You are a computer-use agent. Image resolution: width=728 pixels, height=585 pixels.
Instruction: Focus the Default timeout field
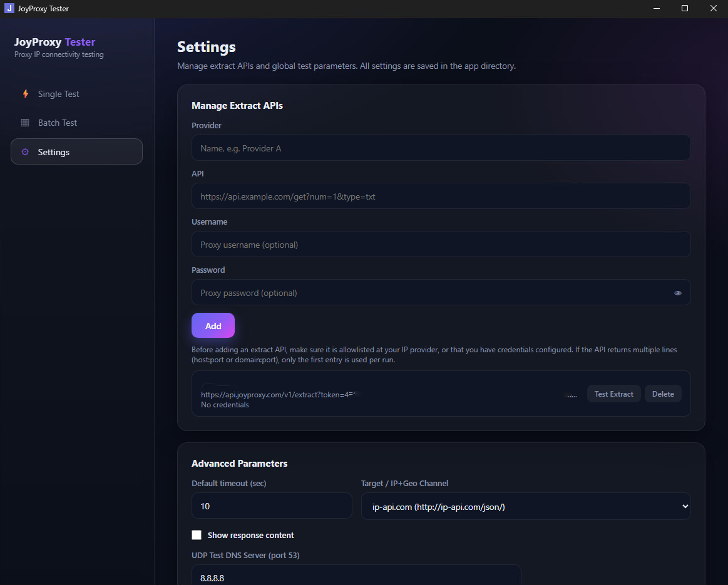coord(272,506)
